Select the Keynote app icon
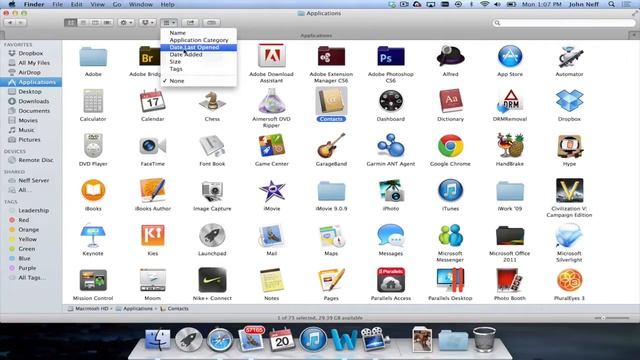This screenshot has width=640, height=360. tap(93, 236)
